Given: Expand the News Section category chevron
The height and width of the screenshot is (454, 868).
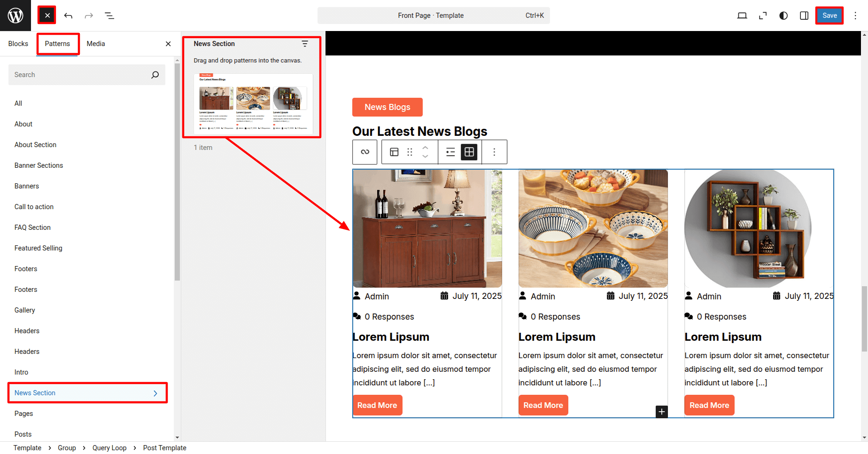Looking at the screenshot, I should click(155, 393).
